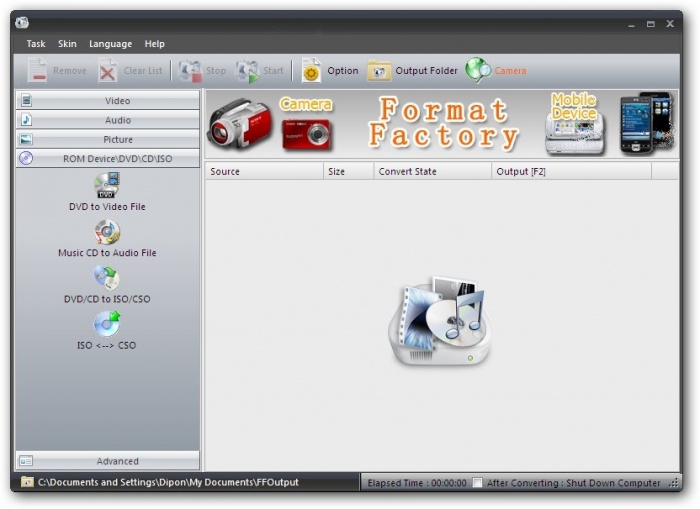
Task: Click the DVD/CD to ISO/CSO label
Action: (107, 299)
